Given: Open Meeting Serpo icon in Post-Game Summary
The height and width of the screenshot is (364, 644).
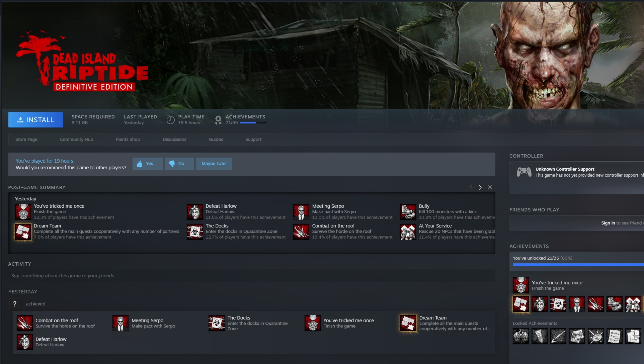Looking at the screenshot, I should pyautogui.click(x=301, y=212).
